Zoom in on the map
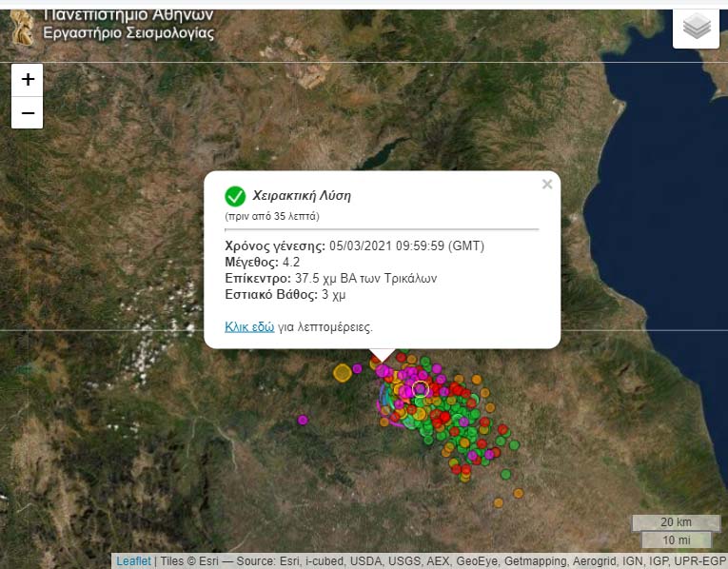The height and width of the screenshot is (569, 728). [x=28, y=80]
